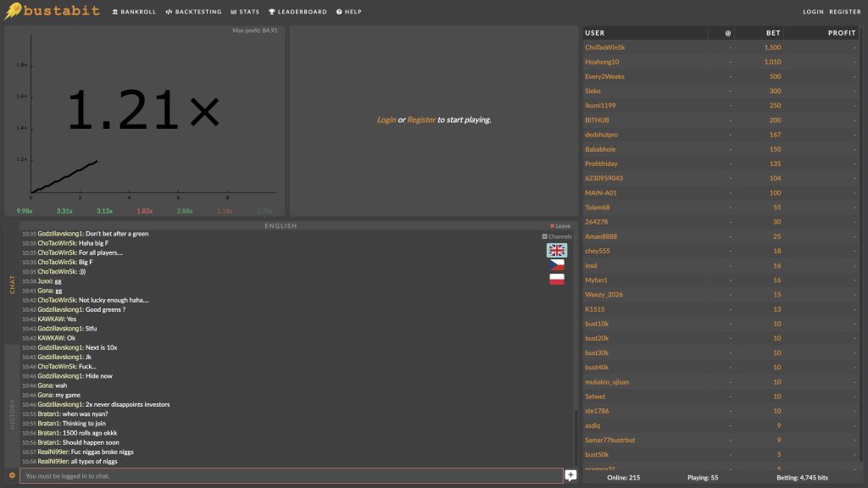Screen dimensions: 868x488
Task: Open user Tolam68 profile
Action: coord(598,208)
